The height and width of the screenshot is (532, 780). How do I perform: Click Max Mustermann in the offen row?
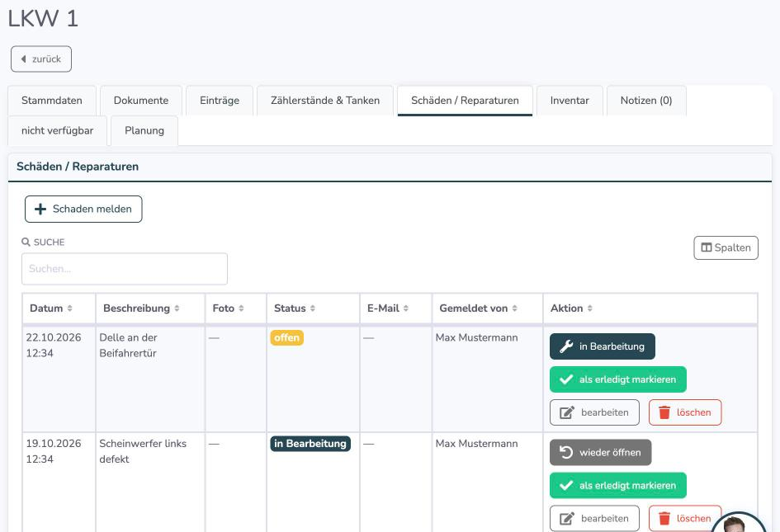pyautogui.click(x=476, y=337)
